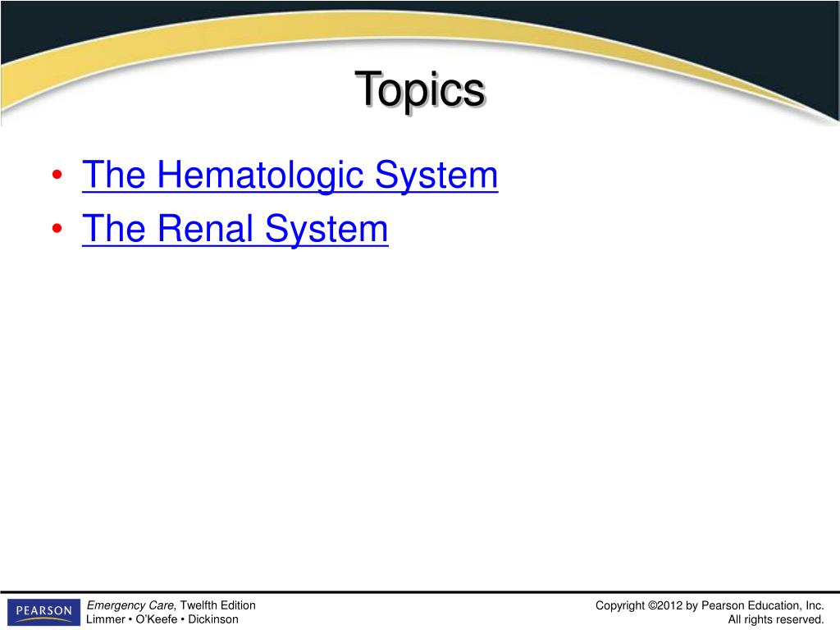Click the Pearson logo

[x=43, y=612]
